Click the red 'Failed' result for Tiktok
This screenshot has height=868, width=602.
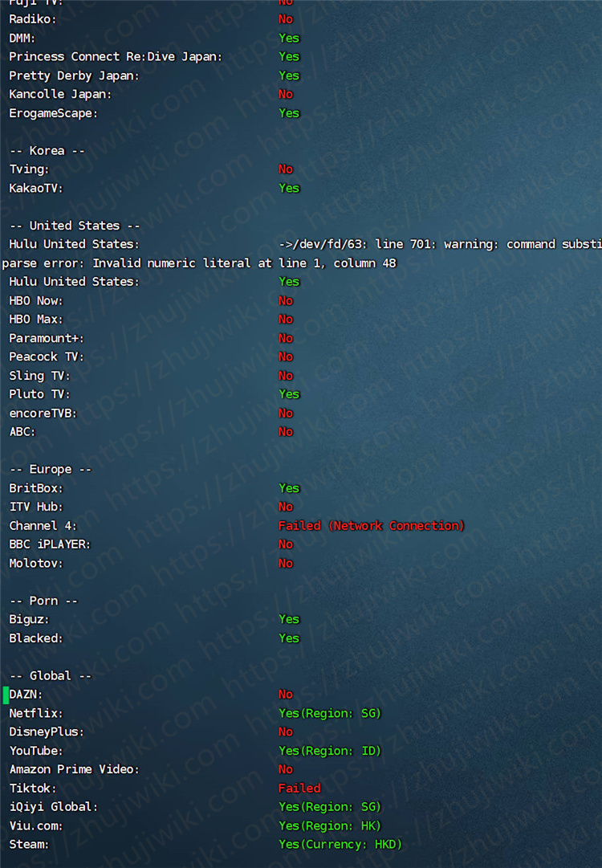tap(299, 789)
